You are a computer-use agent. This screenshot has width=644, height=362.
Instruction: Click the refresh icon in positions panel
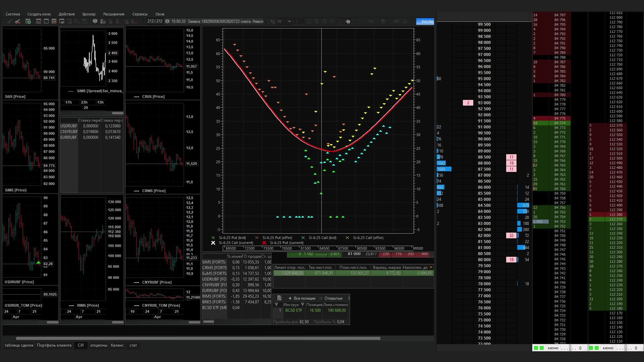(x=279, y=298)
